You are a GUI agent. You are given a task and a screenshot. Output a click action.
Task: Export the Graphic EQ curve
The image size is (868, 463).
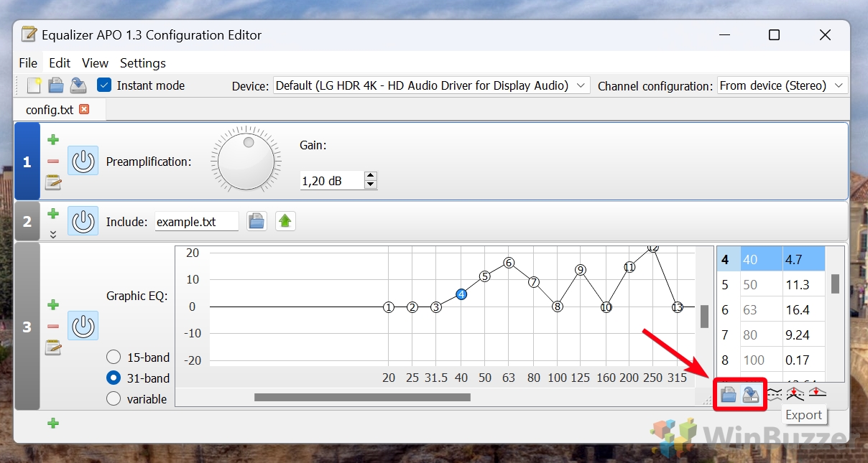point(751,394)
